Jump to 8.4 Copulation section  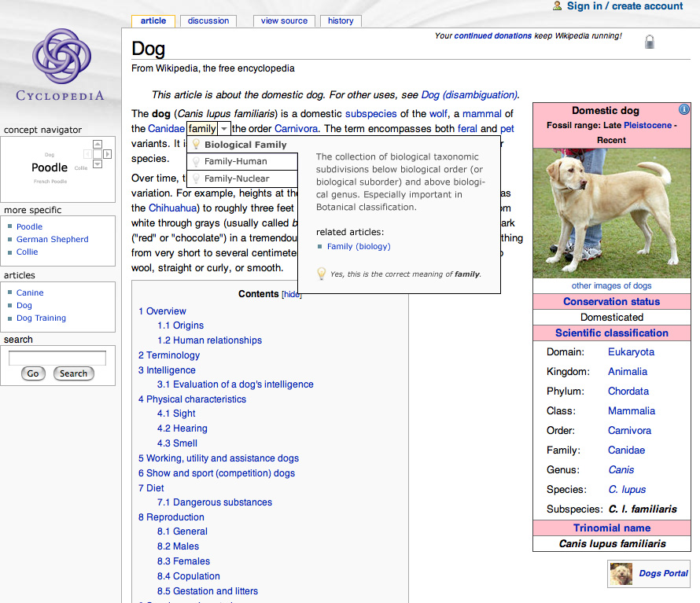[189, 576]
